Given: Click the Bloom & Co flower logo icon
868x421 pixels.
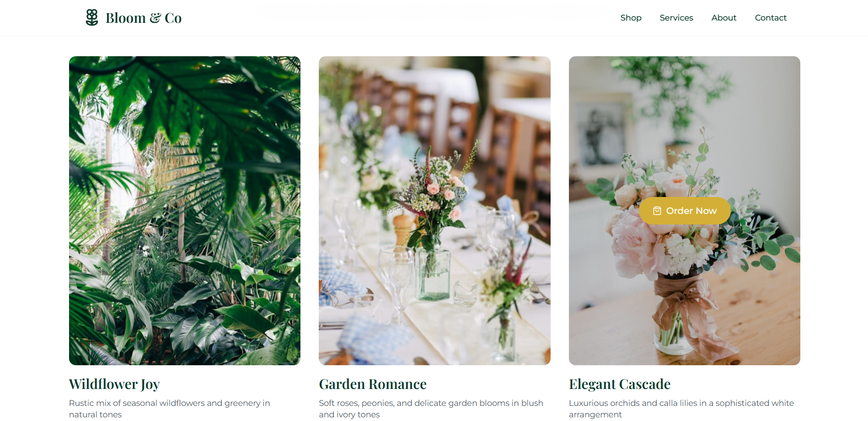Looking at the screenshot, I should click(92, 17).
